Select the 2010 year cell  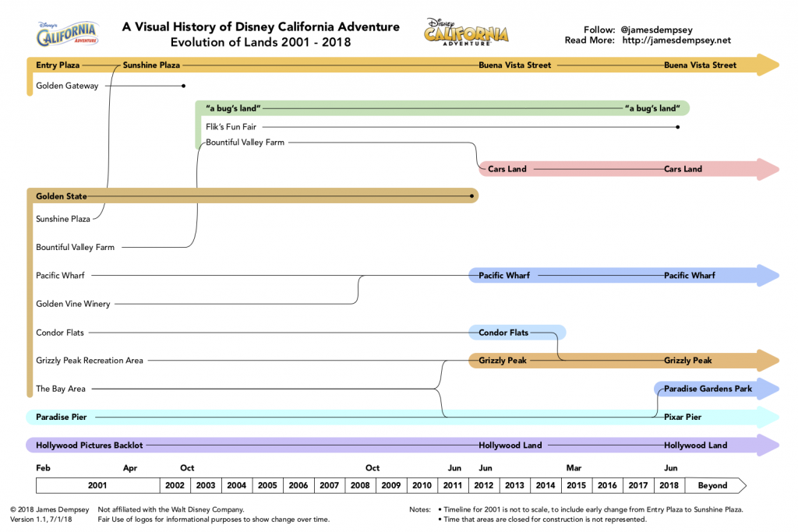(422, 485)
